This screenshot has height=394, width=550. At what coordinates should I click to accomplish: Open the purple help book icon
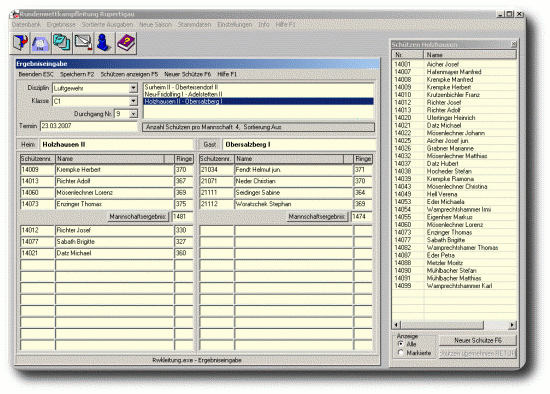pos(126,43)
